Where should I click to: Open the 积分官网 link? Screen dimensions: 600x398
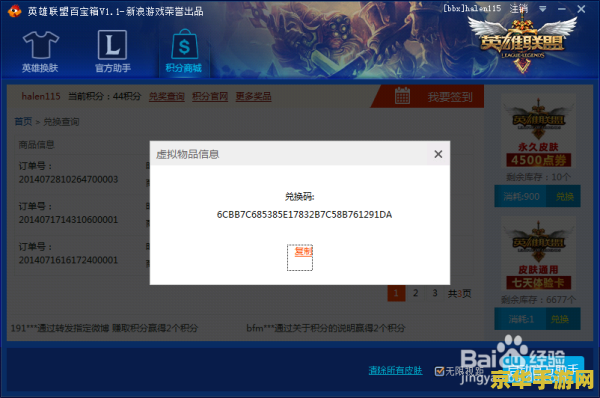[210, 96]
